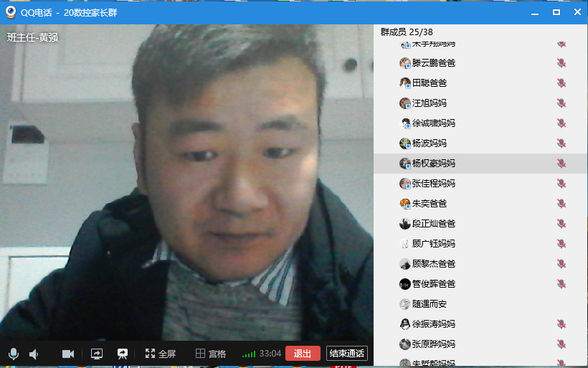The image size is (588, 368).
Task: Select member 滕云鹏爸爸
Action: pyautogui.click(x=480, y=63)
